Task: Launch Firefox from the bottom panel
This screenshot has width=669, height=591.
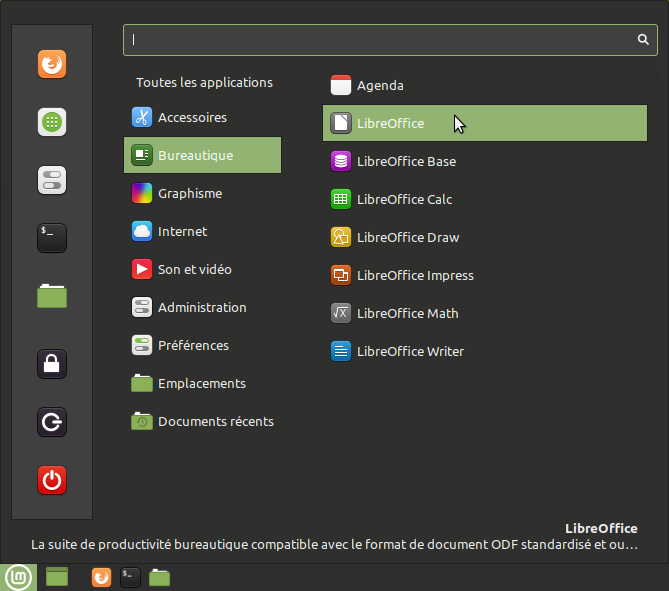Action: pyautogui.click(x=102, y=577)
